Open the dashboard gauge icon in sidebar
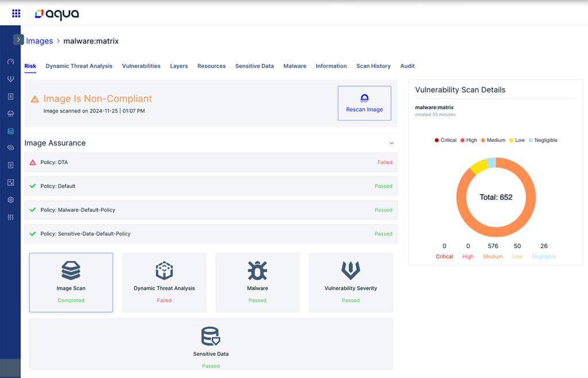This screenshot has height=378, width=588. [x=10, y=61]
